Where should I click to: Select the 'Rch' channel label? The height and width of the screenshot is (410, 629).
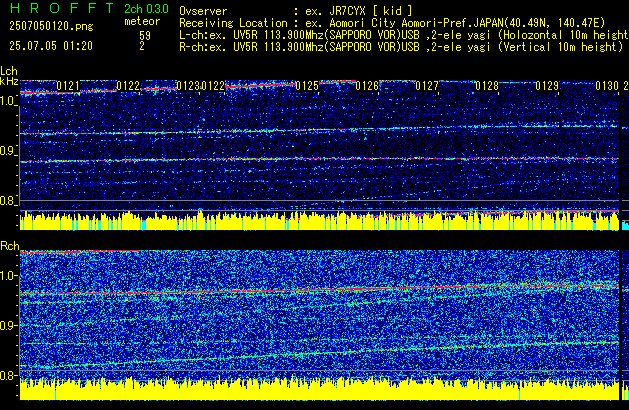point(10,246)
